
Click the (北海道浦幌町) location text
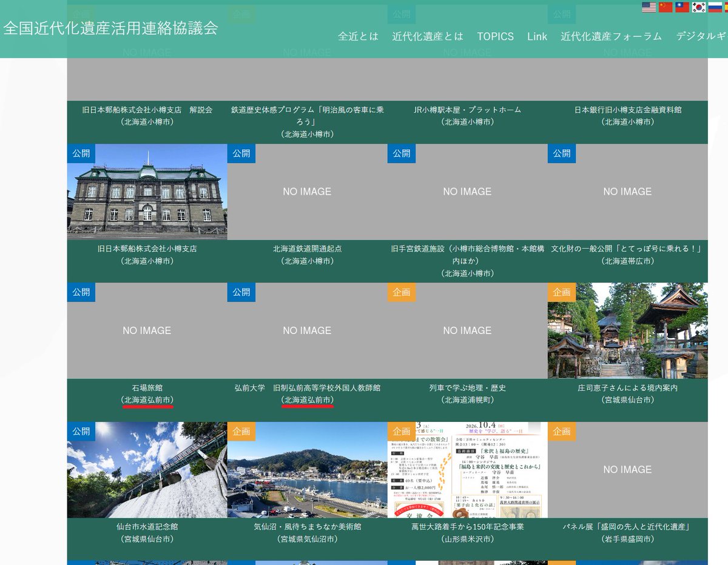pyautogui.click(x=468, y=400)
